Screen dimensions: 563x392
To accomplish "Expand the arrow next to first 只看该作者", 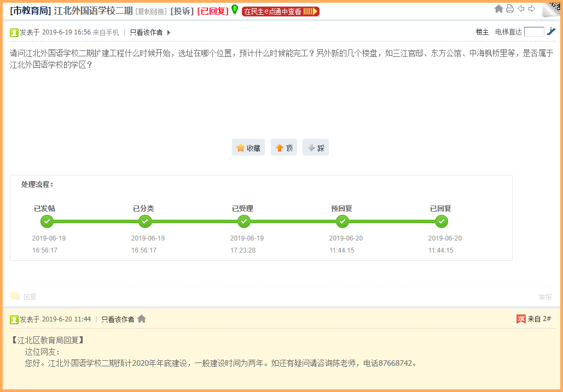I will [x=169, y=33].
